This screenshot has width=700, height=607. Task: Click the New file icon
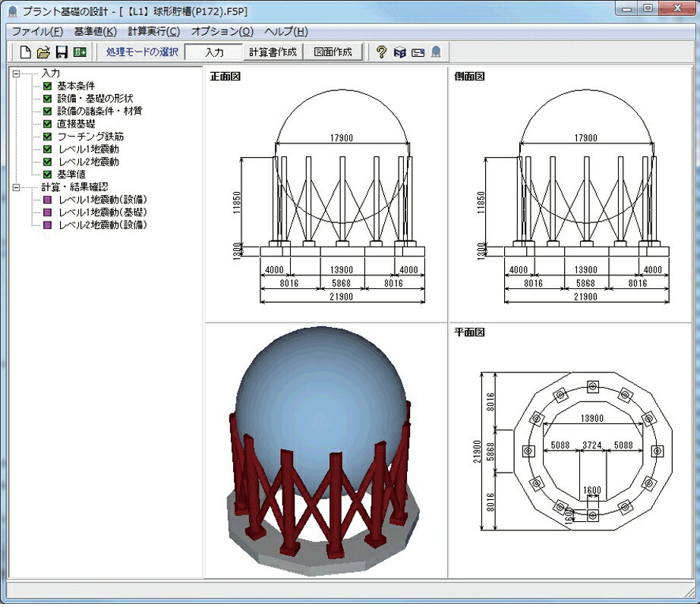(x=26, y=52)
